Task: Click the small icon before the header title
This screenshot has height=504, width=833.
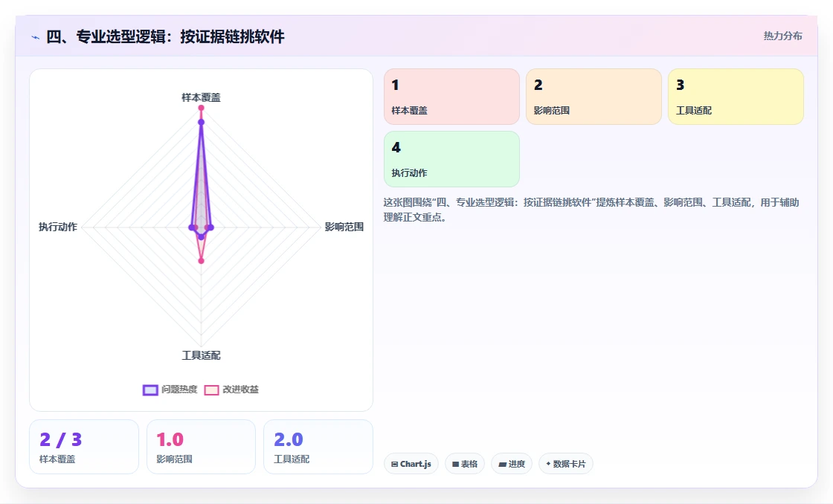Action: point(36,37)
